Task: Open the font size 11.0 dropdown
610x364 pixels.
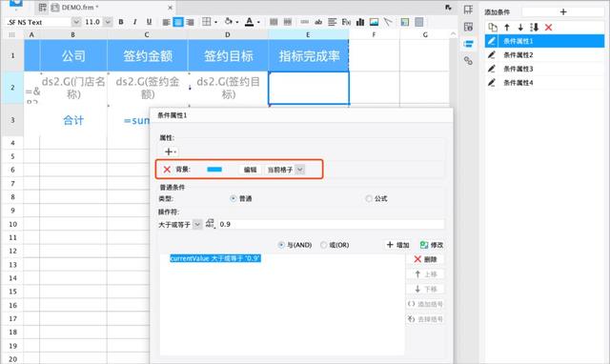Action: 108,22
